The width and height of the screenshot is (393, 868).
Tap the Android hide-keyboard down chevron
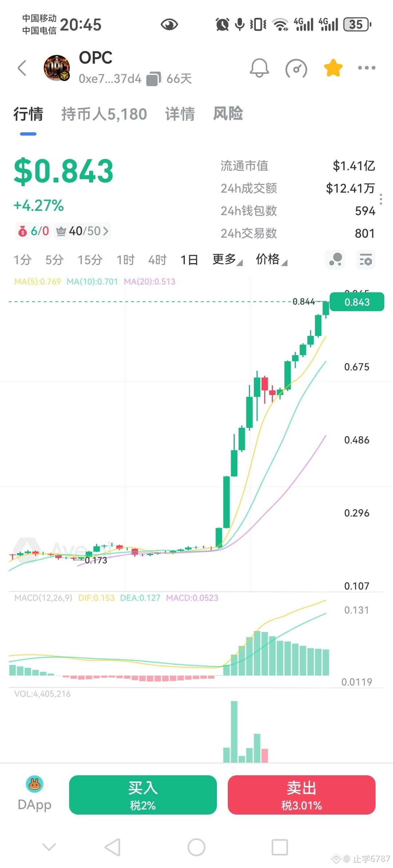click(x=49, y=847)
